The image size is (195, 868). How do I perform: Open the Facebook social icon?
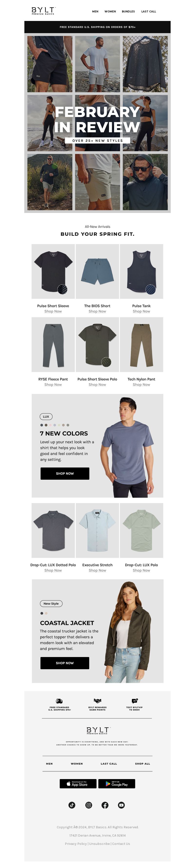(105, 805)
